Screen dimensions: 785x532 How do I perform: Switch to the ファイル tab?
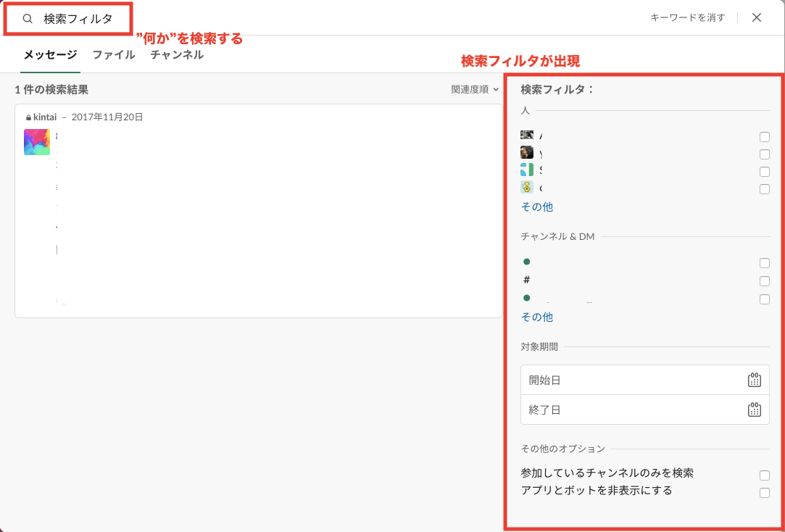point(114,54)
